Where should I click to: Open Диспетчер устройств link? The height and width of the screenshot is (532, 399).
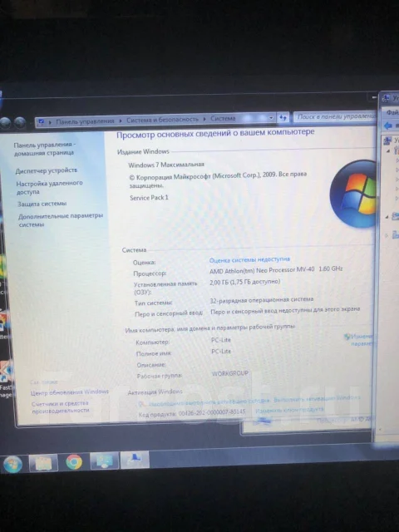[x=47, y=170]
